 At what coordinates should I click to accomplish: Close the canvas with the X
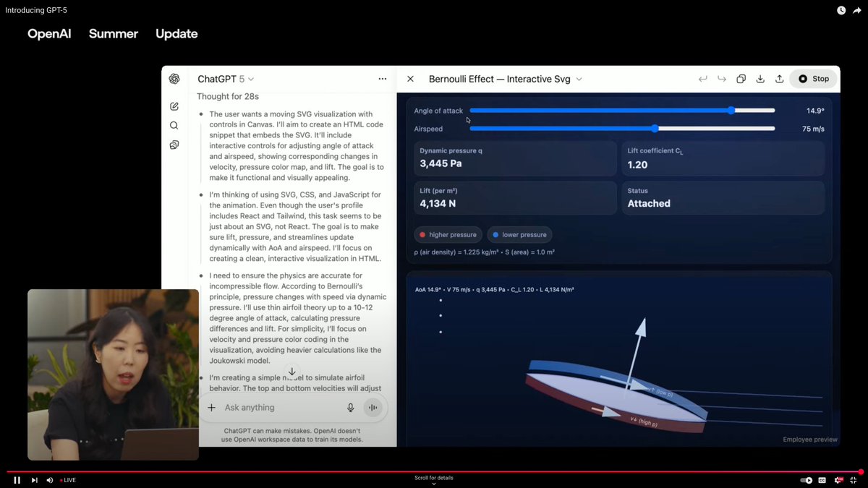point(410,79)
